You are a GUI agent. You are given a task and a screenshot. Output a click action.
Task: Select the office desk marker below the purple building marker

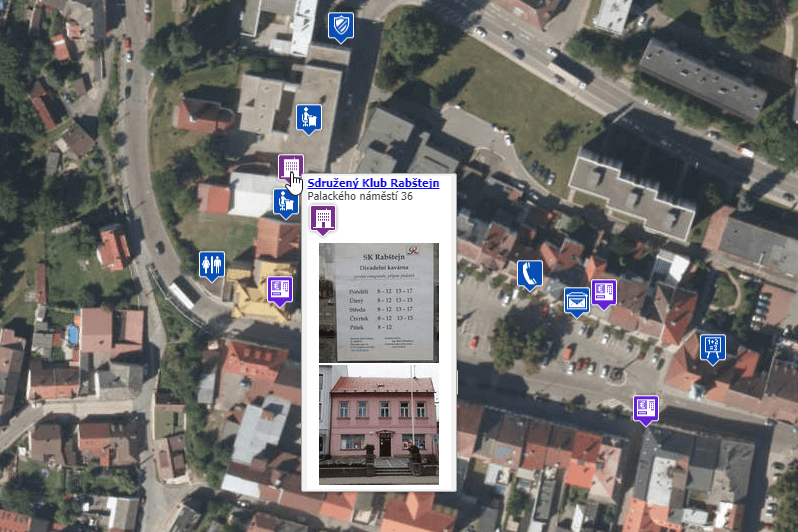286,203
